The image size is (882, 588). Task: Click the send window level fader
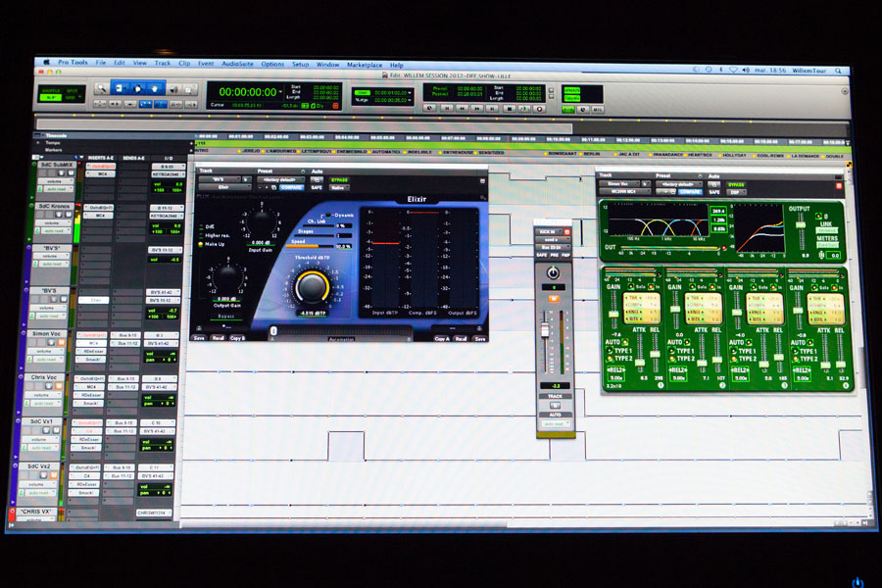point(545,329)
